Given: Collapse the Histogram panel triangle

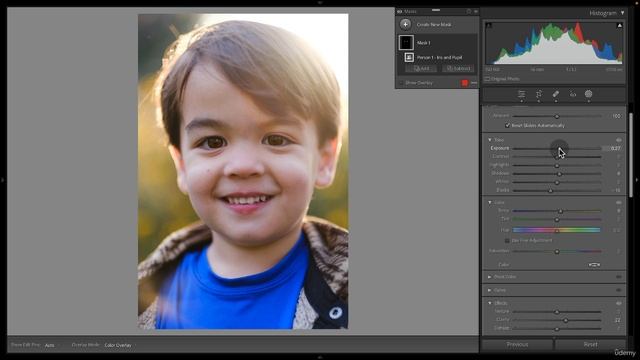Looking at the screenshot, I should [x=622, y=13].
